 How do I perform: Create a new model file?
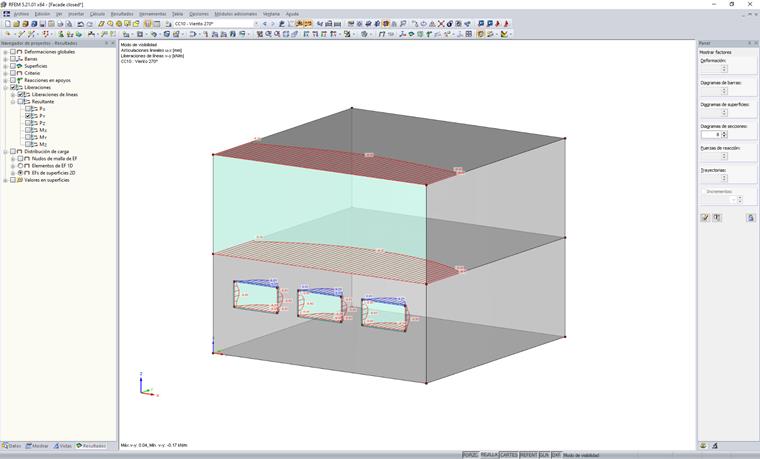tap(8, 24)
